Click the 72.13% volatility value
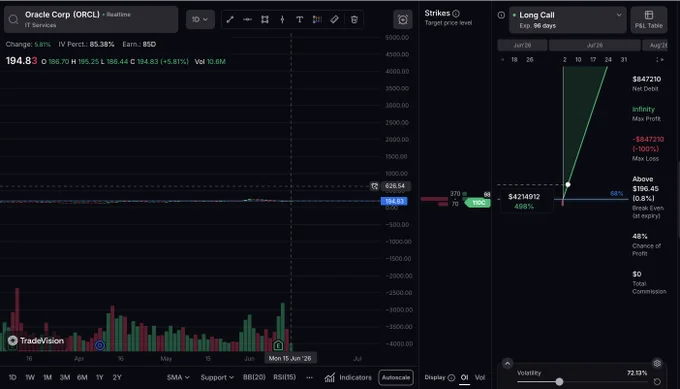The height and width of the screenshot is (389, 680). point(637,373)
